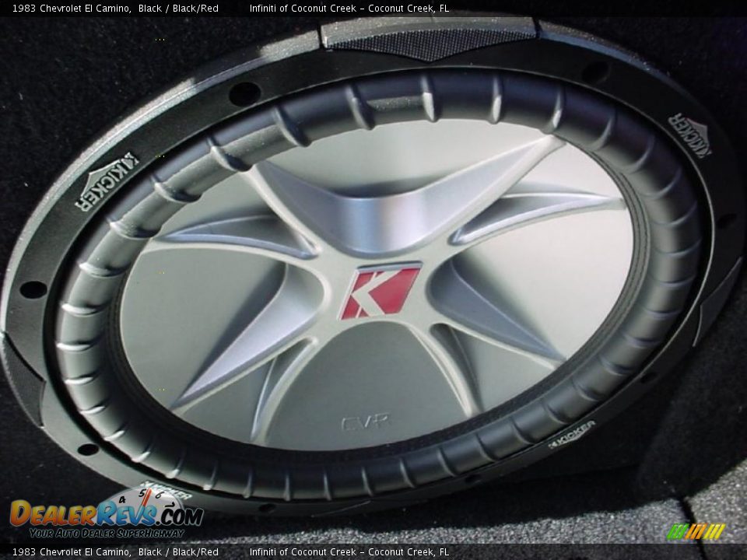Click the Kicker badge on the left rim
Viewport: 747px width, 560px height.
[x=107, y=181]
